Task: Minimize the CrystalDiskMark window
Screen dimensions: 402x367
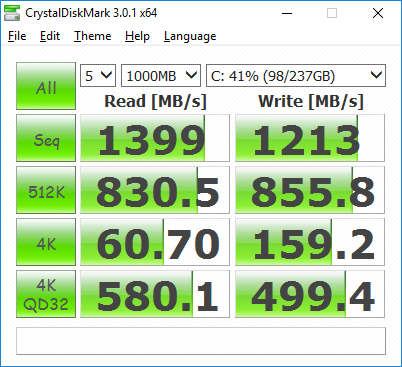Action: (287, 13)
